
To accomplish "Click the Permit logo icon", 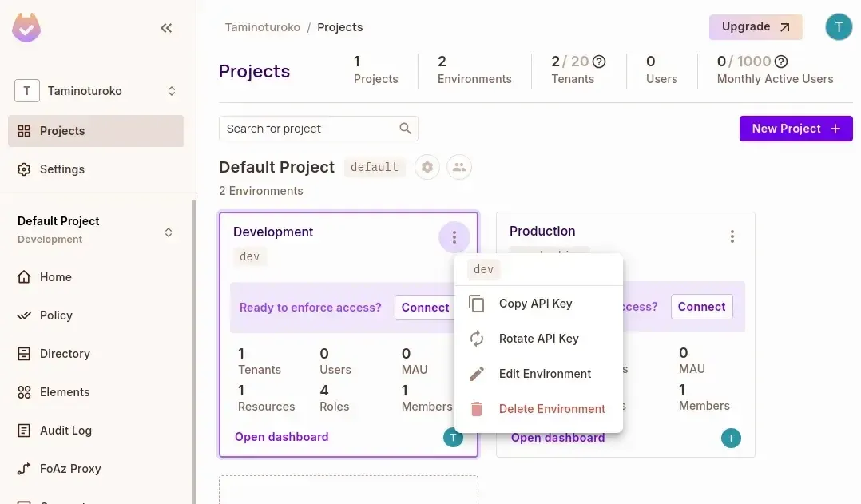I will (x=26, y=28).
